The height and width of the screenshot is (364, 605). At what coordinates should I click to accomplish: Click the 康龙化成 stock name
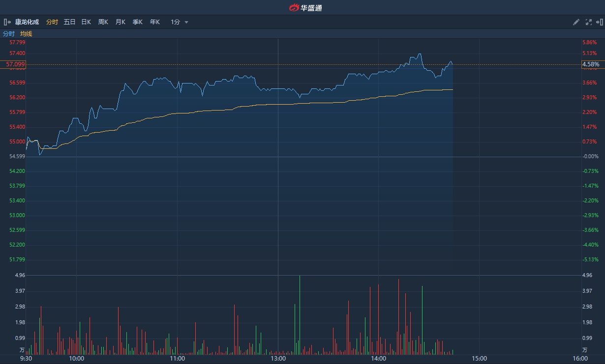click(27, 22)
